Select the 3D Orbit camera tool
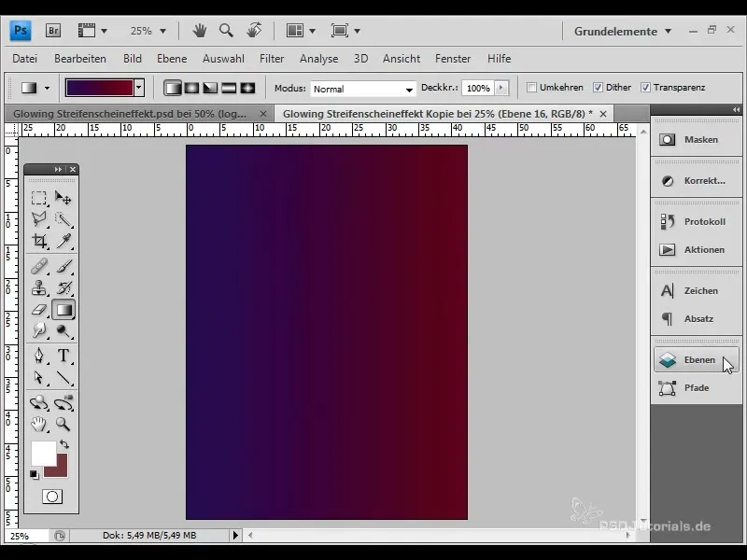Viewport: 747px width, 560px height. 63,403
